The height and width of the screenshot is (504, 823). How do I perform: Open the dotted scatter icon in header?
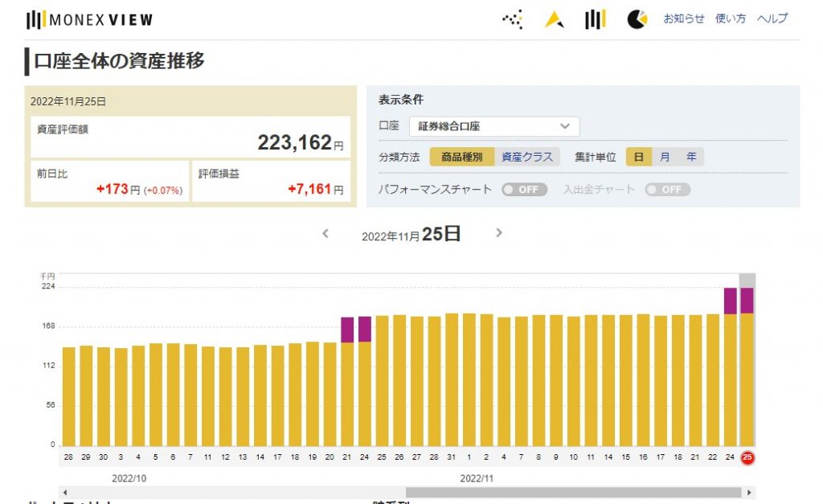tap(513, 20)
